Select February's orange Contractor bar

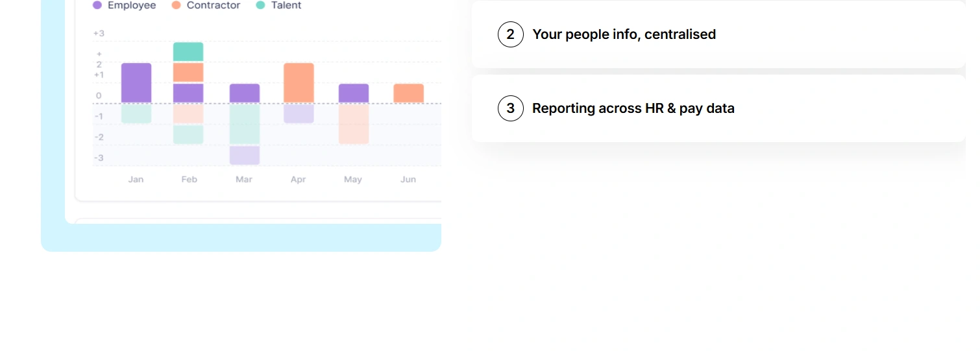click(x=188, y=72)
